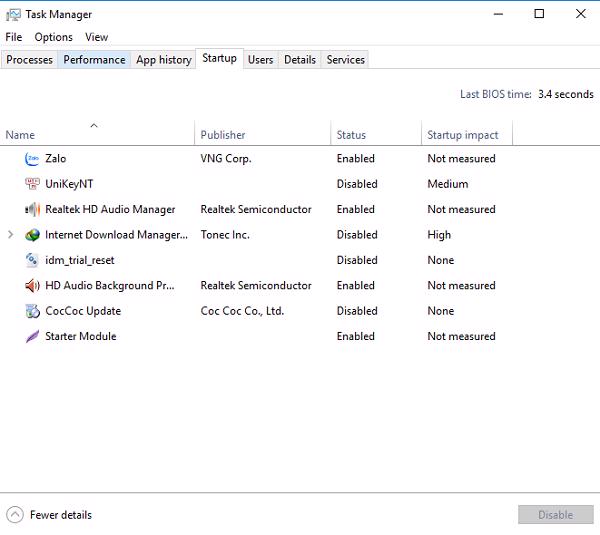The height and width of the screenshot is (535, 600).
Task: Click the High startup impact value
Action: (439, 235)
